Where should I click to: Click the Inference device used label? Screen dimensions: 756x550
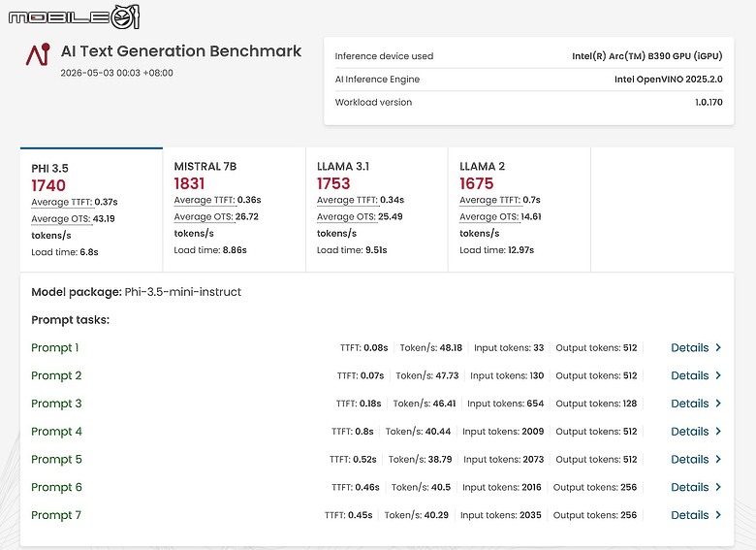point(384,56)
